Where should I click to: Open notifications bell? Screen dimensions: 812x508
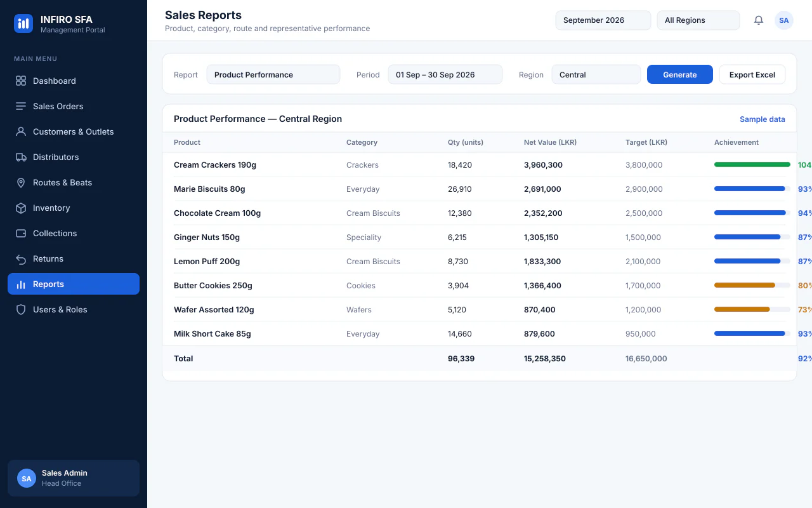click(759, 20)
